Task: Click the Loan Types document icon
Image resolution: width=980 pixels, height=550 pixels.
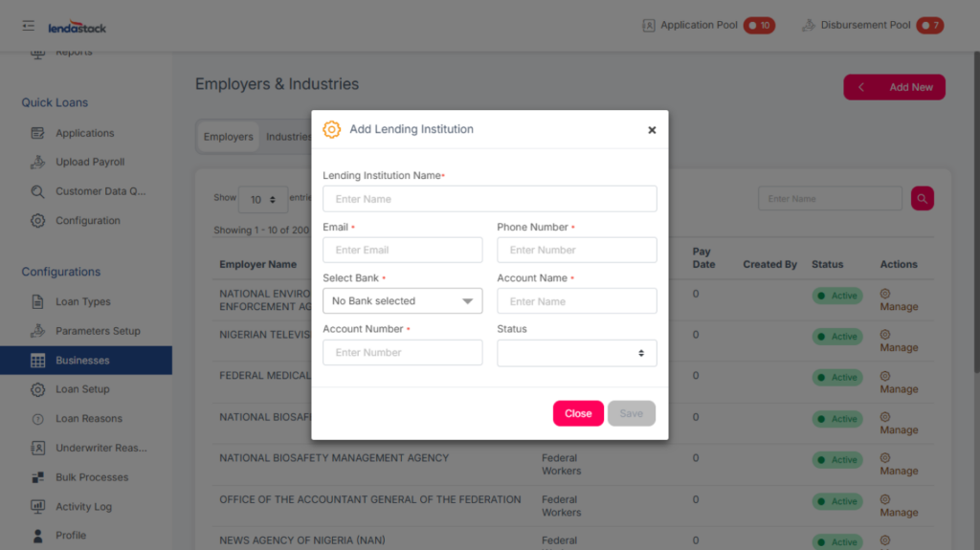Action: [x=38, y=302]
